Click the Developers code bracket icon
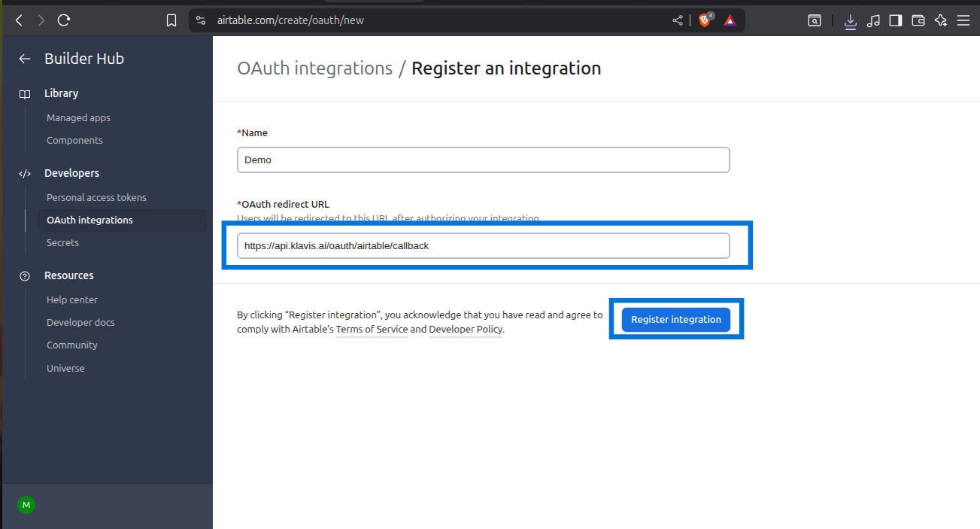980x529 pixels. pos(25,174)
